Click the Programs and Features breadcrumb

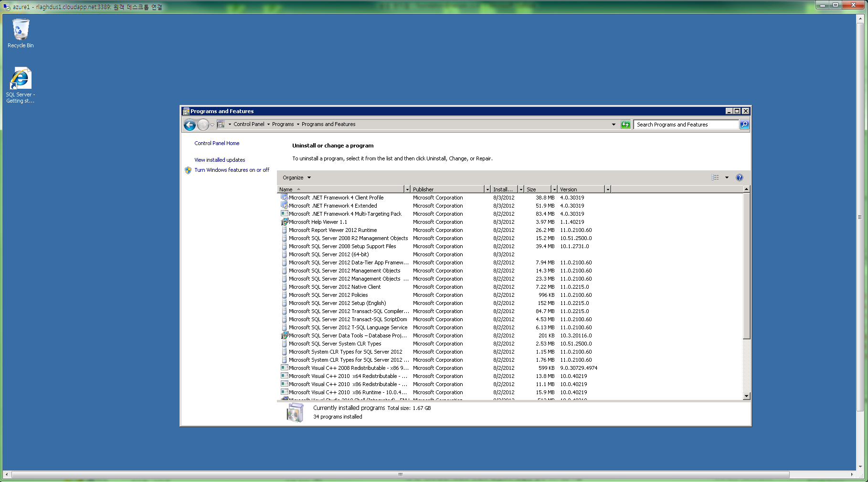(x=328, y=124)
